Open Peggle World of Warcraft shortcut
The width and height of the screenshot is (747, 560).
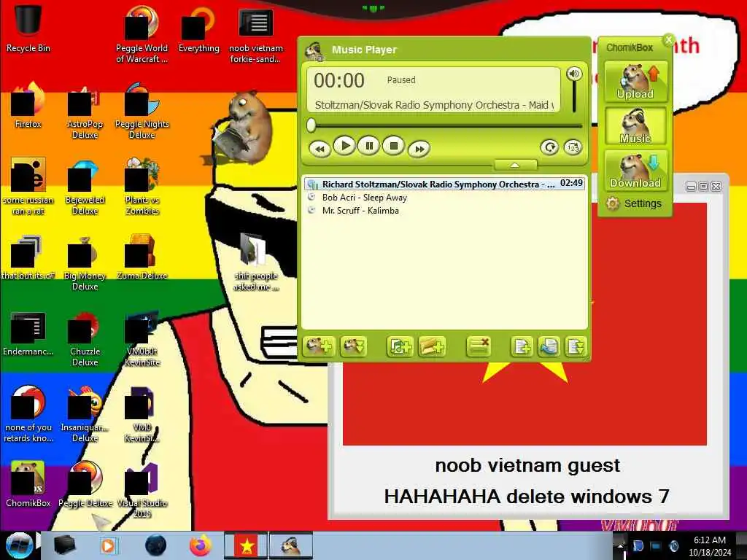click(x=142, y=34)
